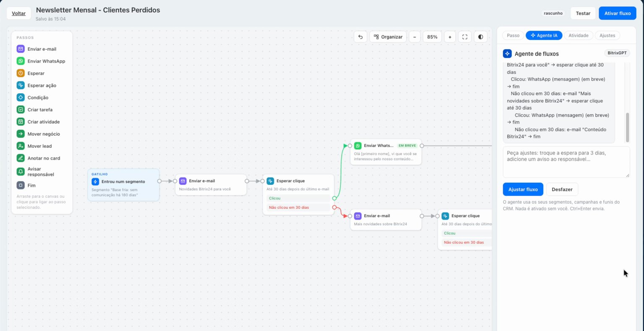Undo the last canvas change

coord(360,37)
